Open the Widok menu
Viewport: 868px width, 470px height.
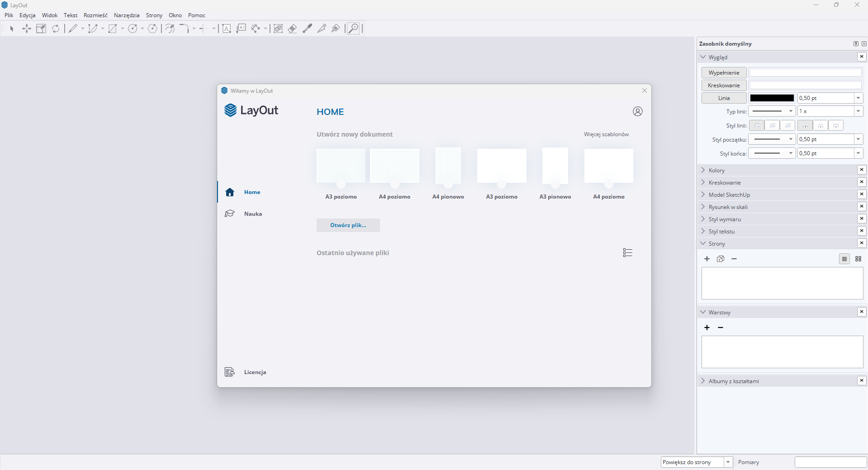50,15
